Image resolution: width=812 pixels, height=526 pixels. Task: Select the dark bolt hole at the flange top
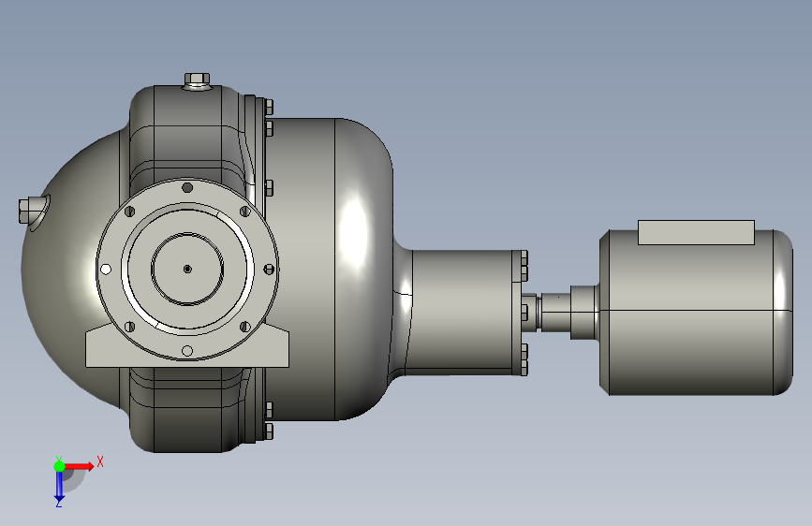click(187, 187)
